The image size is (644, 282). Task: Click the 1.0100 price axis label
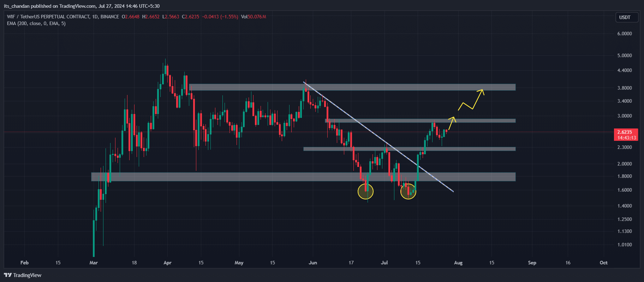(x=625, y=245)
